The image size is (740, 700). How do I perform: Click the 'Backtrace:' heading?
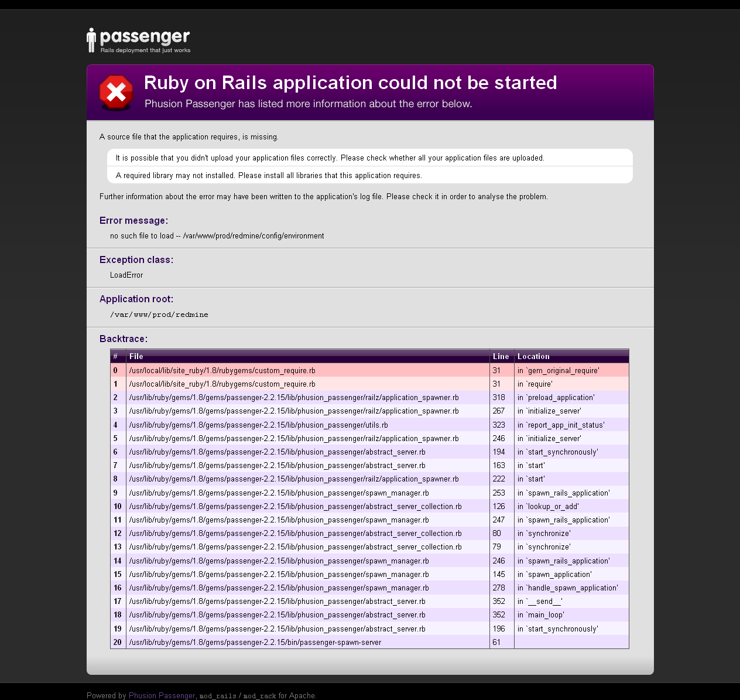tap(124, 339)
